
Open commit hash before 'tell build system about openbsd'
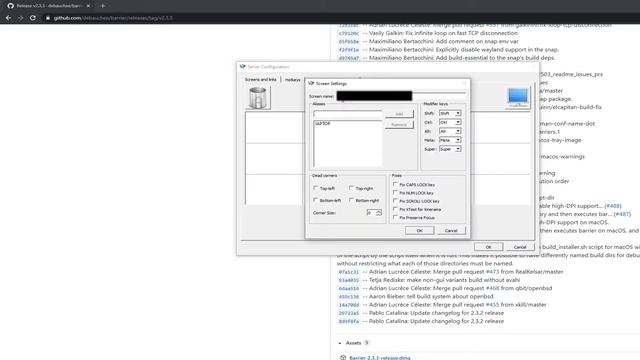349,297
